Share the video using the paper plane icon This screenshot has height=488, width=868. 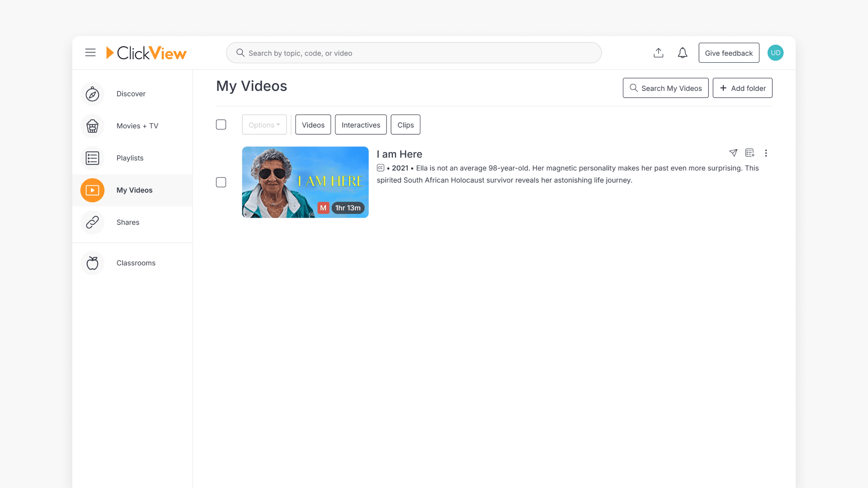(733, 153)
